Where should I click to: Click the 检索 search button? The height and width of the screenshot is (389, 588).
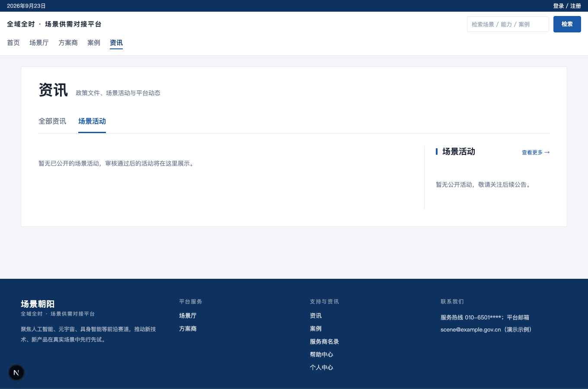567,24
